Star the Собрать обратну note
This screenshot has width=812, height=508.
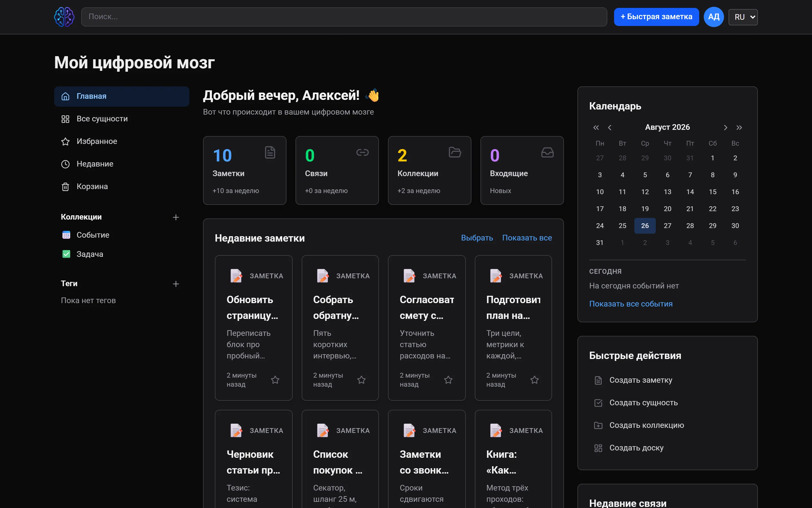pyautogui.click(x=361, y=380)
